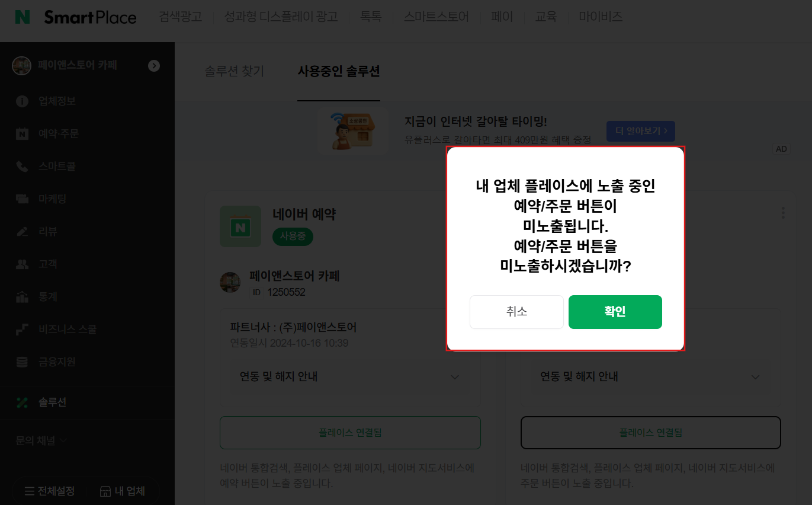The image size is (812, 505).
Task: Open the 교육 top navigation link
Action: [x=546, y=17]
